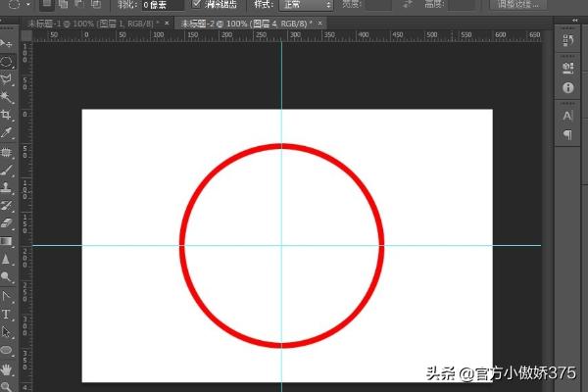
Task: Select the Ellipse shape tool
Action: 7,350
